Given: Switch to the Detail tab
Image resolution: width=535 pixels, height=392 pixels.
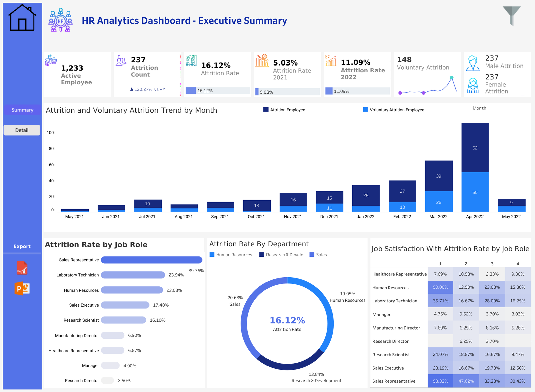Looking at the screenshot, I should point(21,130).
